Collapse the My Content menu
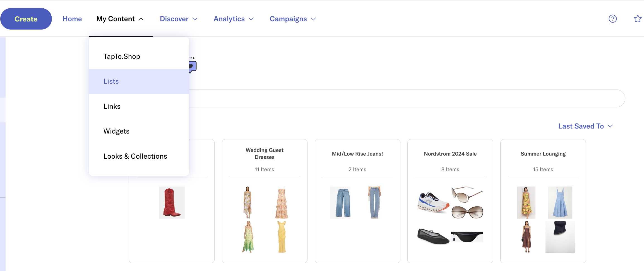Screen dimensions: 644x271 point(120,19)
